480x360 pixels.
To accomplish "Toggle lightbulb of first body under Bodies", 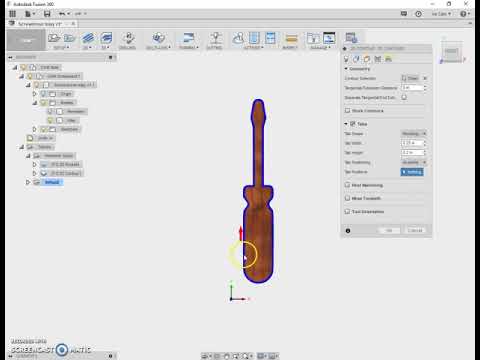I will 50,111.
